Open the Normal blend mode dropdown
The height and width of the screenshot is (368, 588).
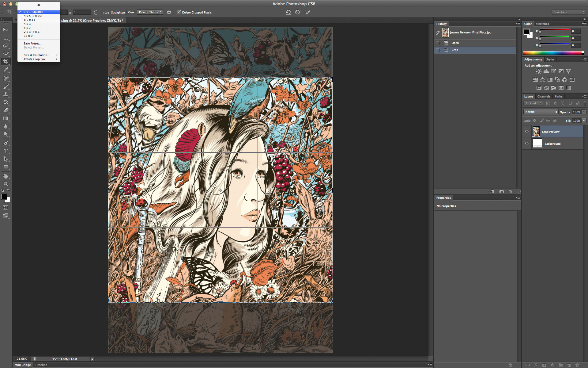(x=541, y=112)
